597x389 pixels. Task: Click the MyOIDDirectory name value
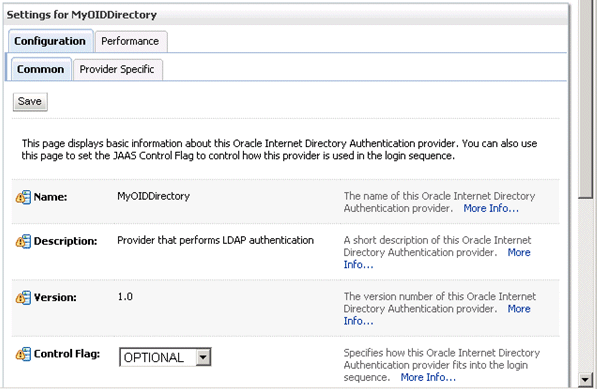tap(153, 196)
